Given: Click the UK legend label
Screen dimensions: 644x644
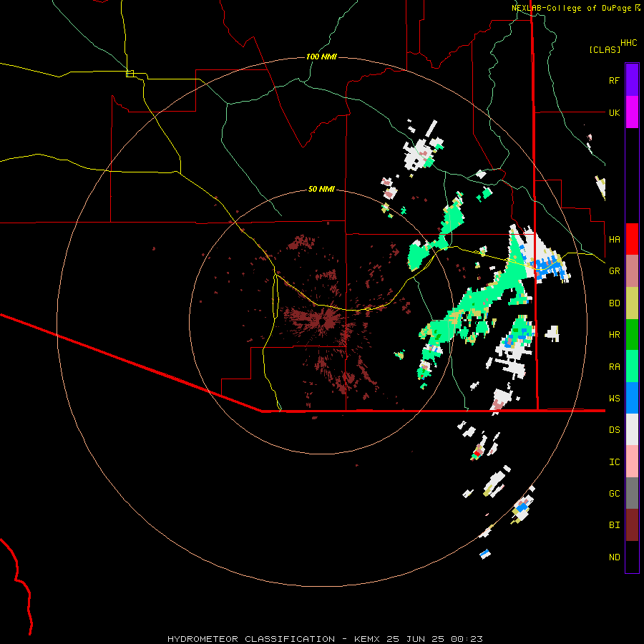Looking at the screenshot, I should [614, 112].
